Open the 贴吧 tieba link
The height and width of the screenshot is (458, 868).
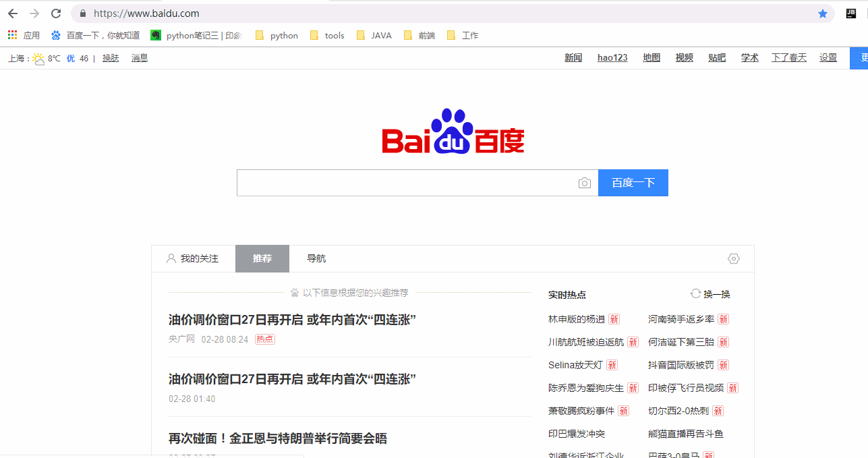point(717,58)
